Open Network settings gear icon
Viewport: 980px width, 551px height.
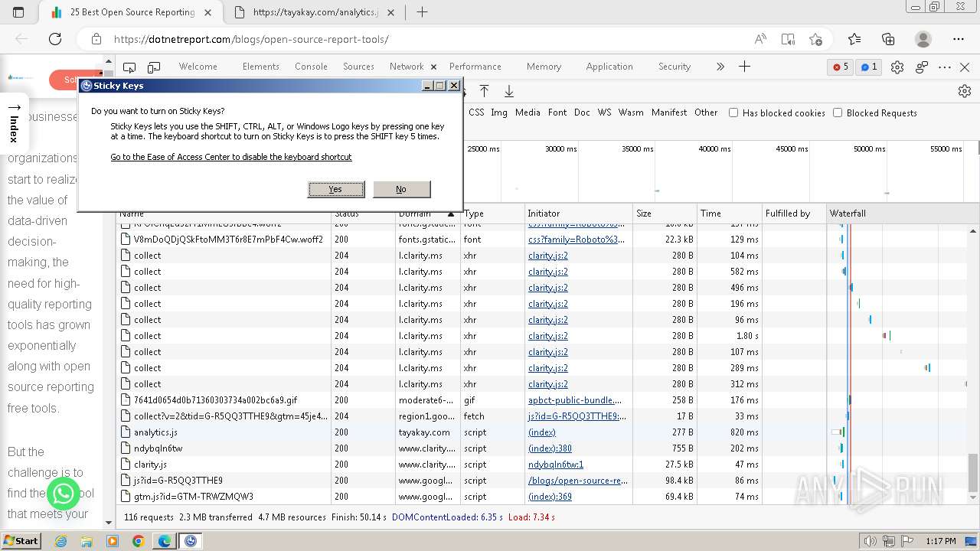pyautogui.click(x=965, y=91)
